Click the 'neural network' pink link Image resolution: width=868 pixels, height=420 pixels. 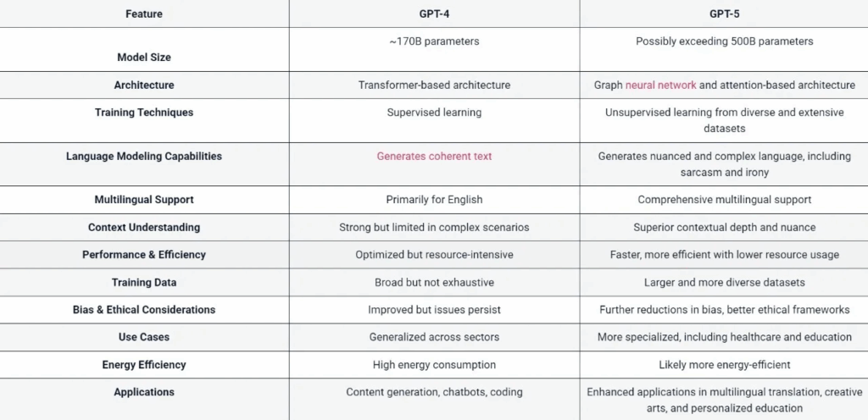[660, 86]
